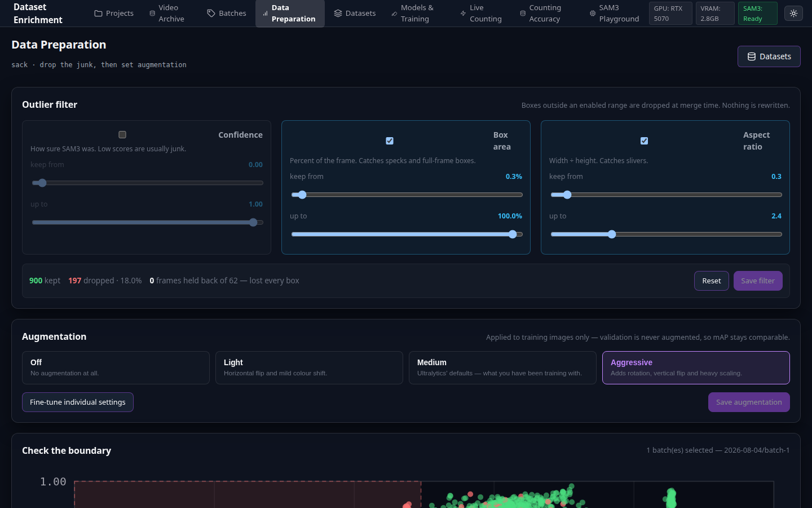Click the Save augmentation button
Image resolution: width=812 pixels, height=508 pixels.
click(x=749, y=402)
